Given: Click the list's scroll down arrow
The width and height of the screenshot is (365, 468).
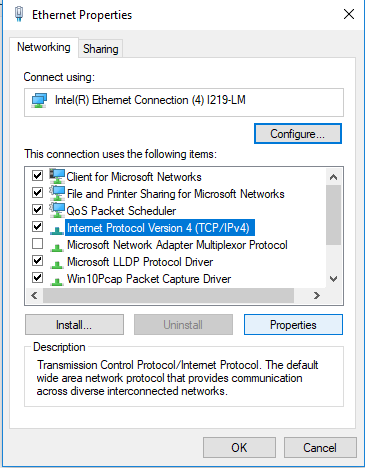Looking at the screenshot, I should tap(333, 279).
